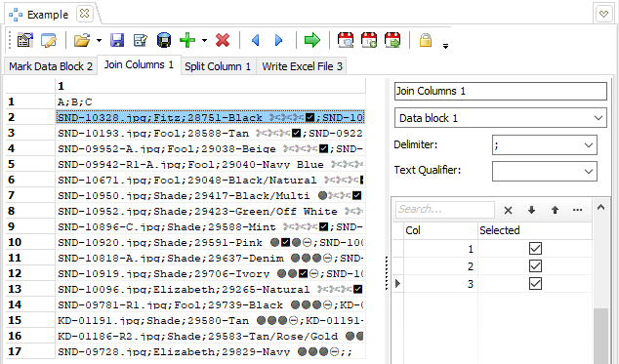The image size is (619, 364).
Task: Clear search with the X icon
Action: 508,210
